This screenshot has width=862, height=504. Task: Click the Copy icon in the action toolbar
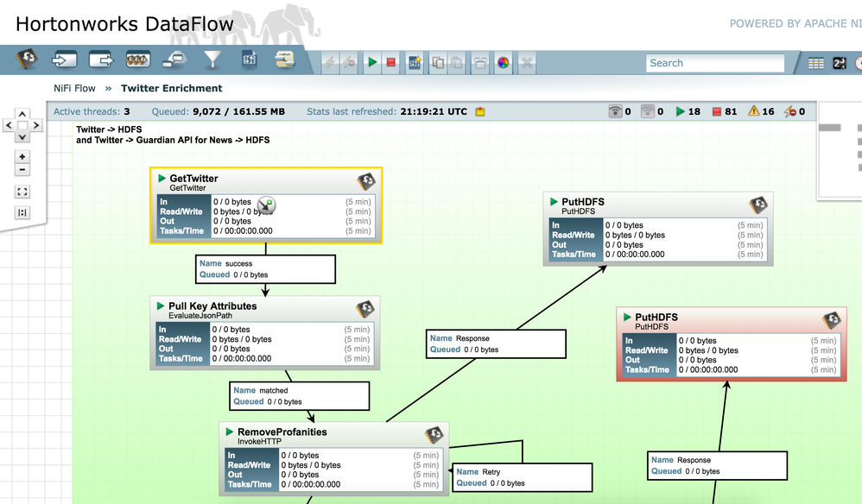pyautogui.click(x=438, y=62)
